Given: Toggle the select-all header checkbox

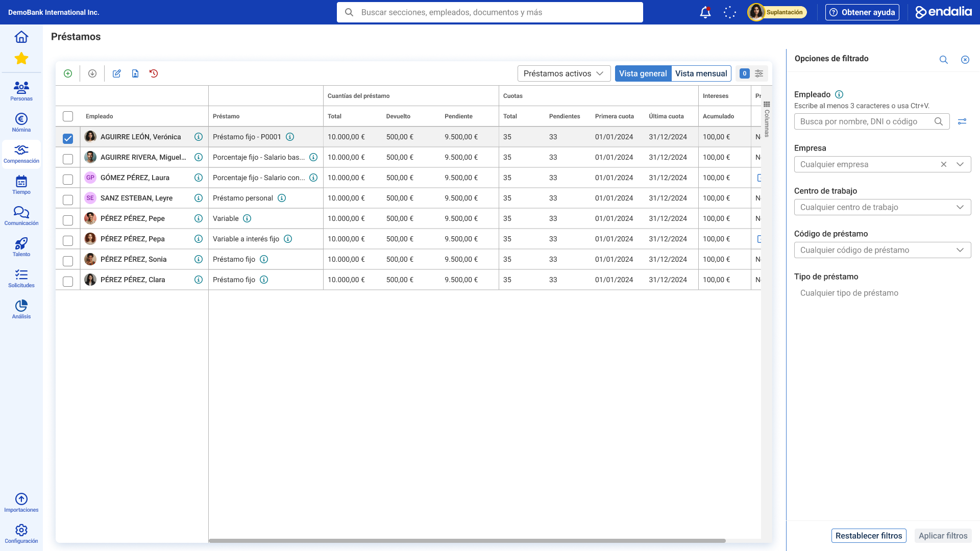Looking at the screenshot, I should (x=68, y=116).
